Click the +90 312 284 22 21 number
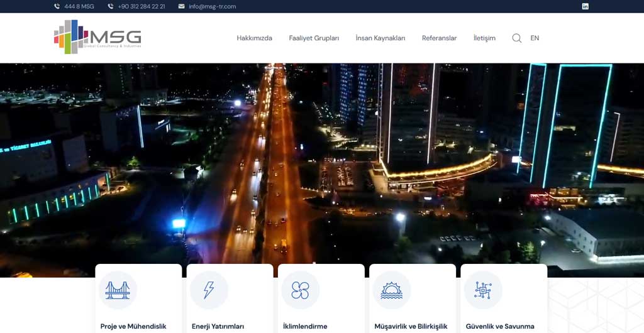Viewport: 644px width, 333px height. coord(142,6)
